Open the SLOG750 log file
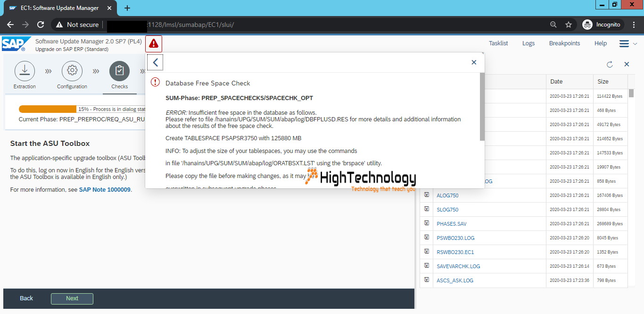The image size is (644, 314). click(447, 210)
